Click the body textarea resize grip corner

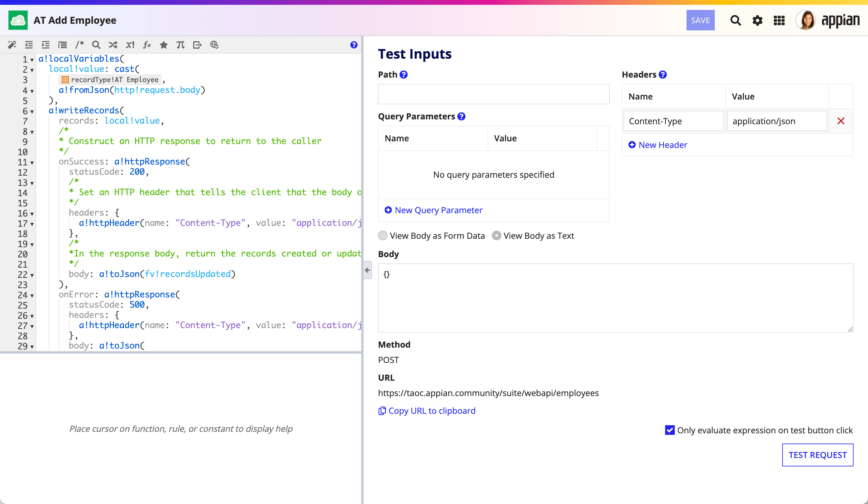click(850, 329)
